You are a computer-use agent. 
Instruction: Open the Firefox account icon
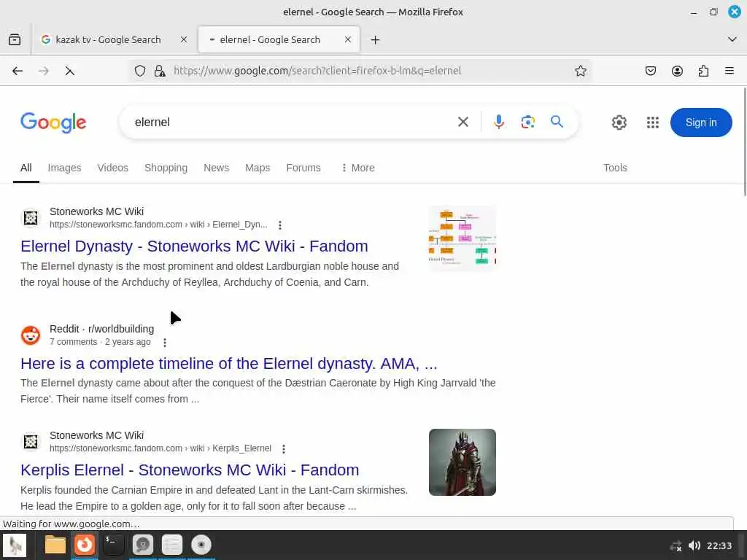677,71
